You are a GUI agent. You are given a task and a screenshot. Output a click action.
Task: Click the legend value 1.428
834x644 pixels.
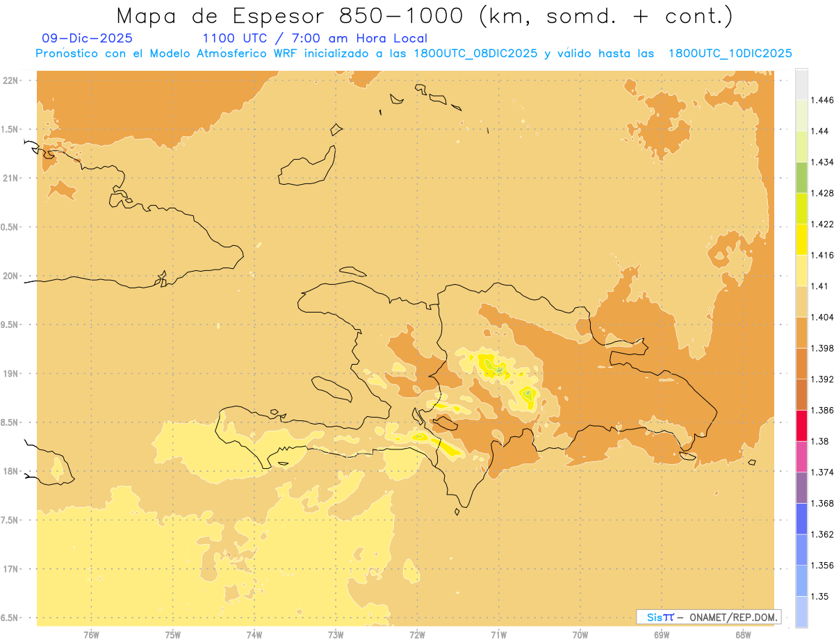[821, 193]
